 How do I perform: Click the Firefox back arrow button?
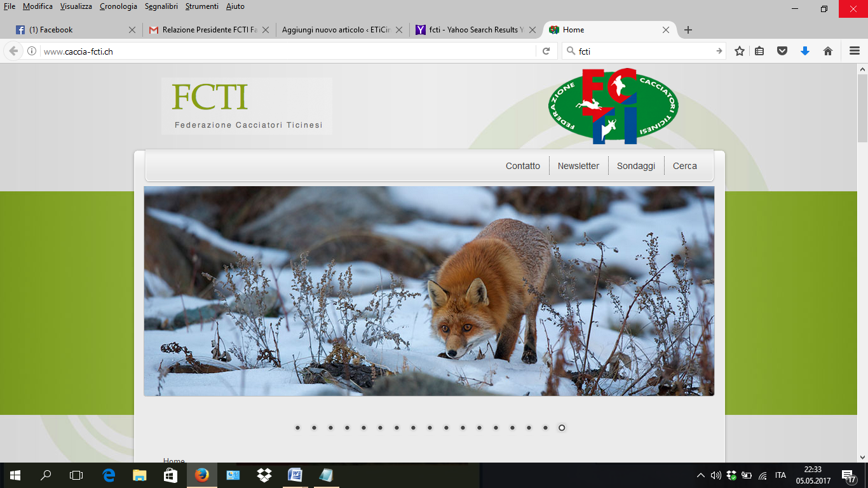pyautogui.click(x=13, y=51)
